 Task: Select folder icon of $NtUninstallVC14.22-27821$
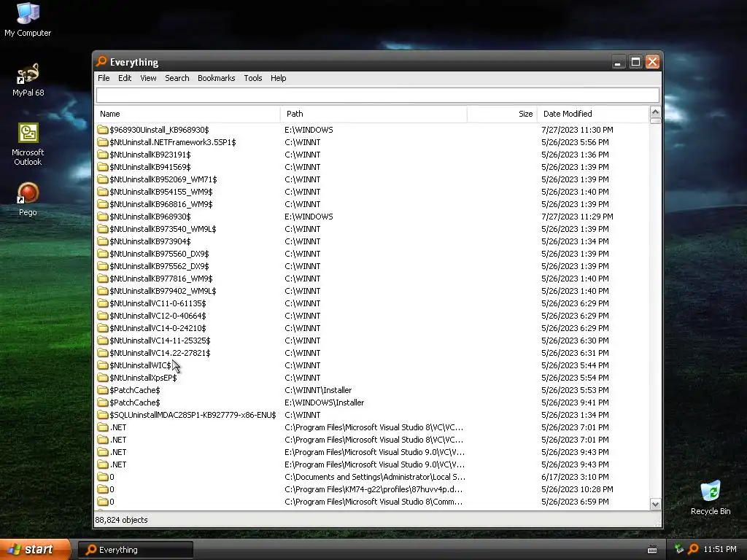pyautogui.click(x=102, y=353)
